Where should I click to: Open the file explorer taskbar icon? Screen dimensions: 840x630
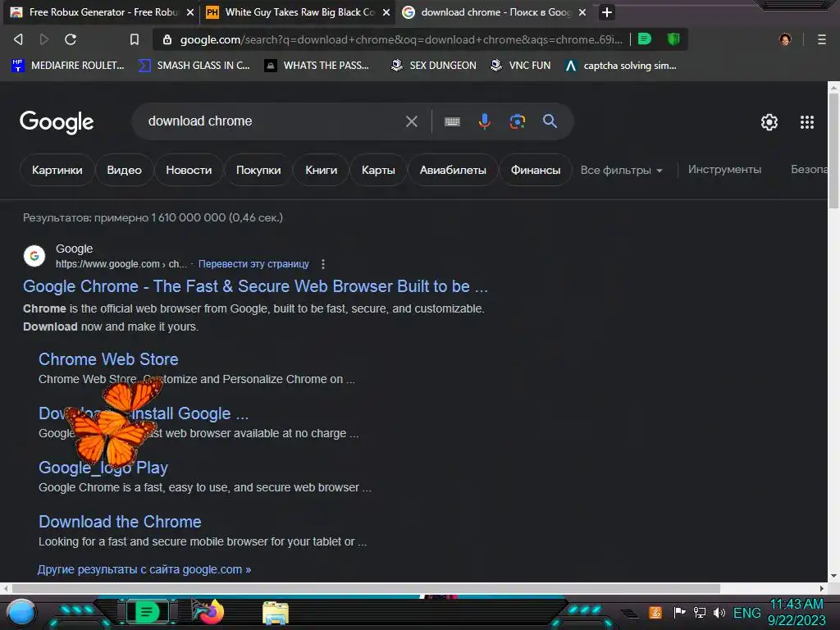click(x=276, y=612)
